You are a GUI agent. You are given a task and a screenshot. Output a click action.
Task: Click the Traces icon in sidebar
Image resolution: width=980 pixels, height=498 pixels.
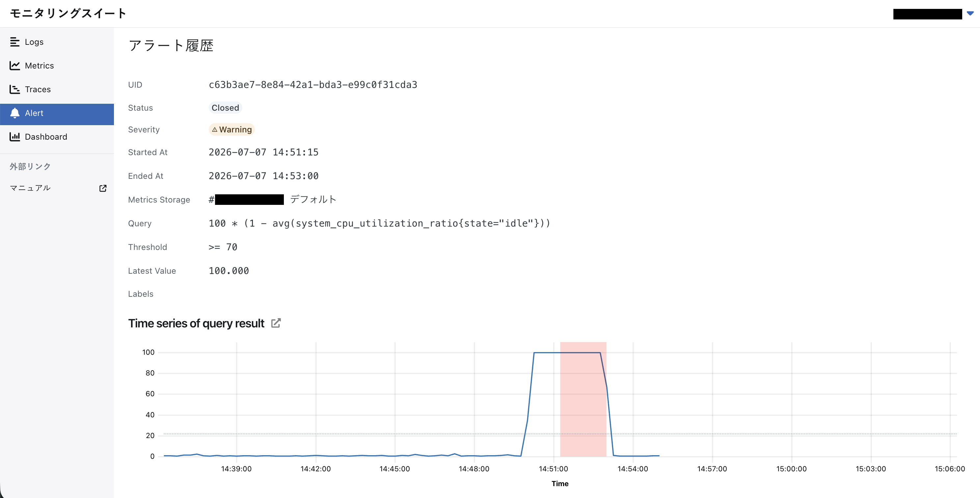click(x=14, y=89)
